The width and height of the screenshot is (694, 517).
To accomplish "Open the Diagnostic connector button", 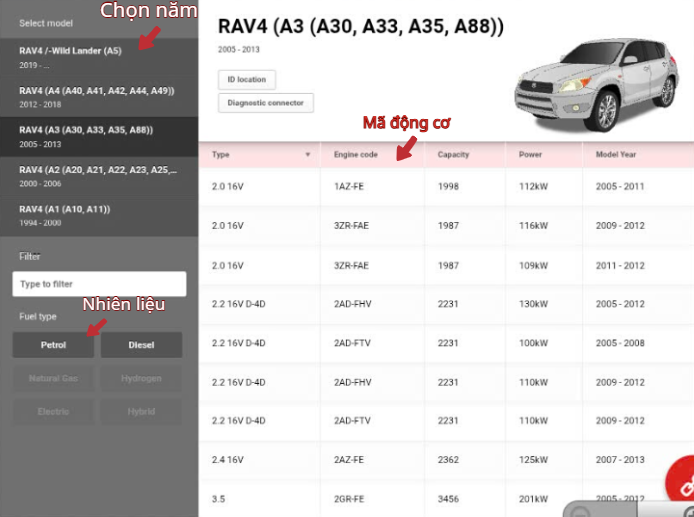I will click(266, 103).
